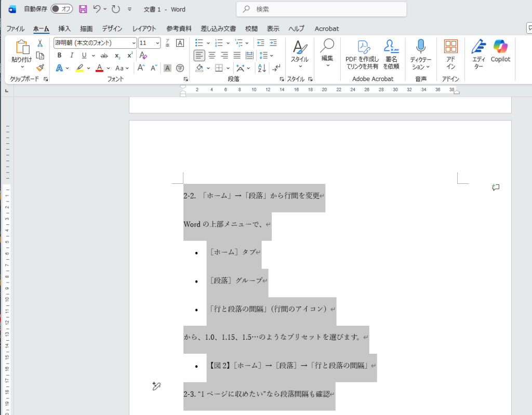Open the Copilot button

(x=500, y=51)
